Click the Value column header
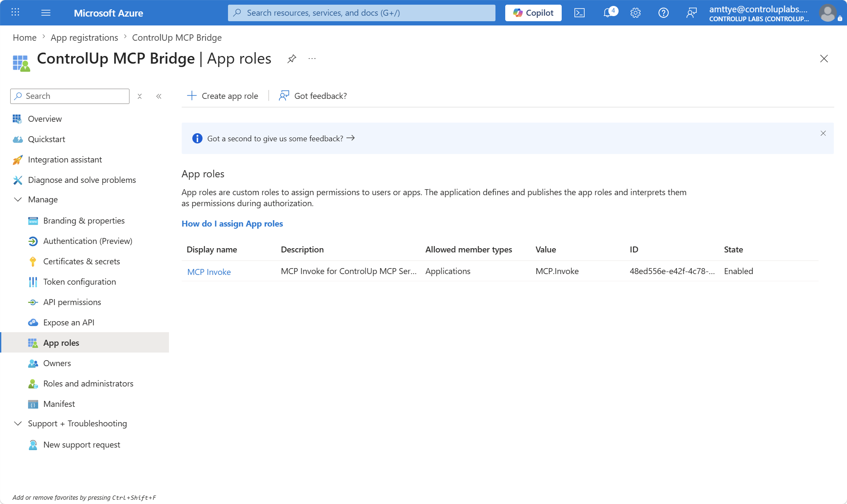847x504 pixels. 546,249
